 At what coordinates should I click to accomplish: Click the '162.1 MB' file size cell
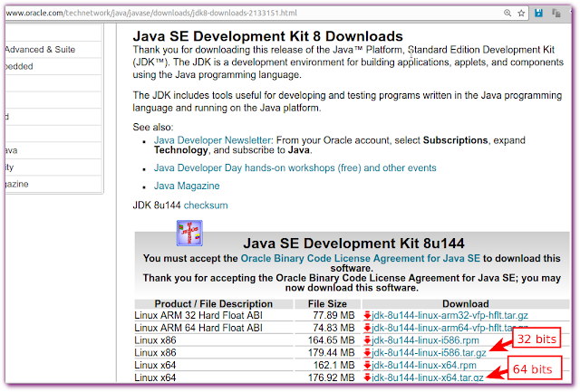(x=334, y=366)
